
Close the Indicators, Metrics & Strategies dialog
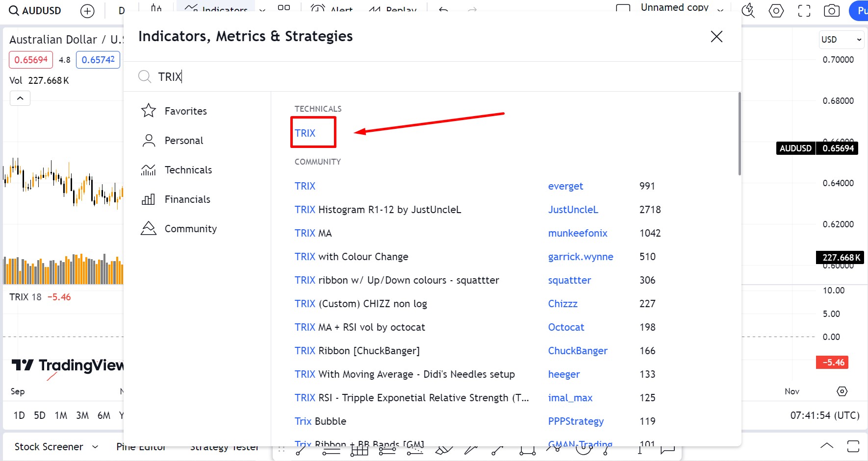(x=716, y=36)
